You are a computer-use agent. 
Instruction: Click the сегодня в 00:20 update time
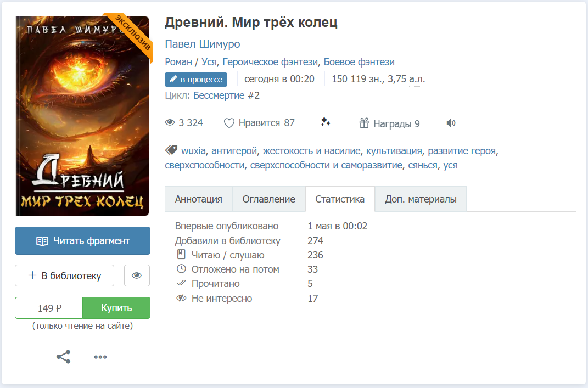pyautogui.click(x=279, y=79)
